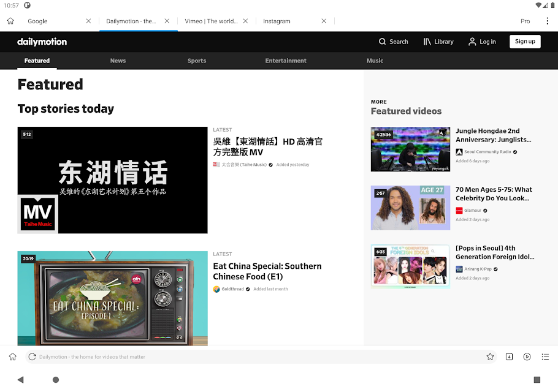Screen dimensions: 558x392
Task: Open the Glamour channel link
Action: coord(472,210)
